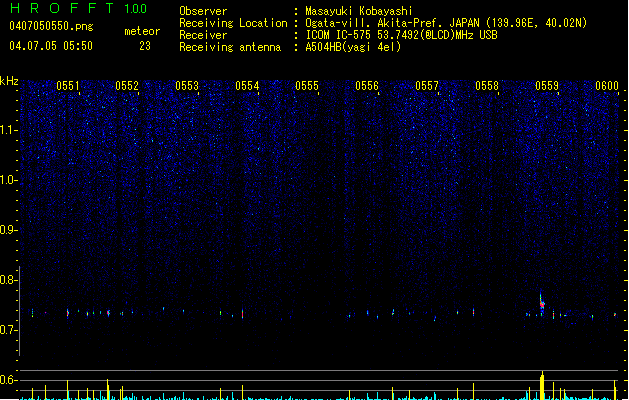Image resolution: width=629 pixels, height=400 pixels.
Task: Click the 0.6 frequency axis label
Action: (9, 380)
